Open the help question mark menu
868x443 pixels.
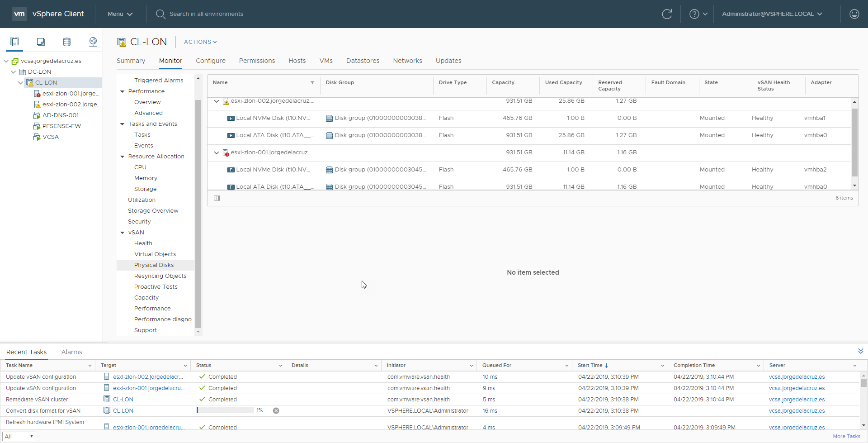(698, 14)
